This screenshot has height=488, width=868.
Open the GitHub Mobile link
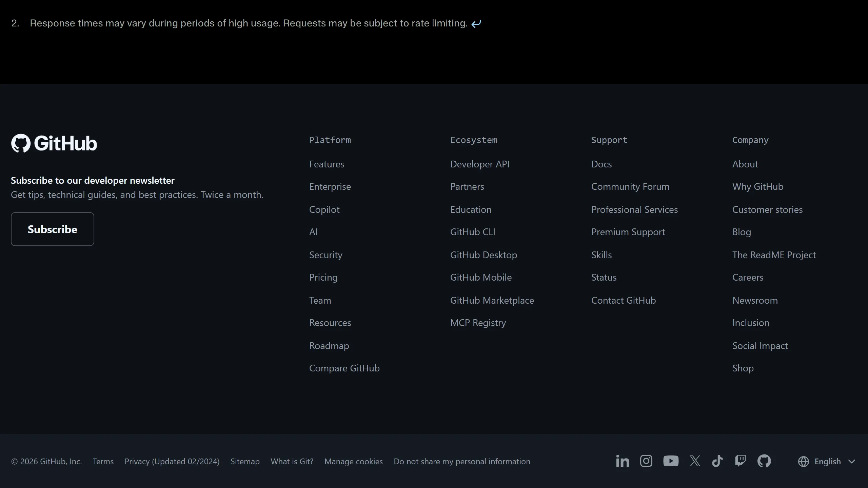pos(481,277)
